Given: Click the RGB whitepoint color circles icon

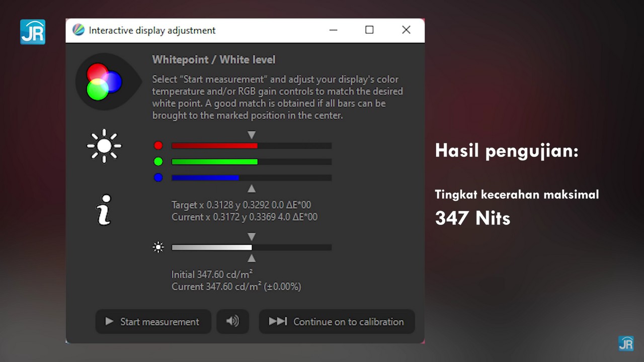Looking at the screenshot, I should [x=104, y=82].
